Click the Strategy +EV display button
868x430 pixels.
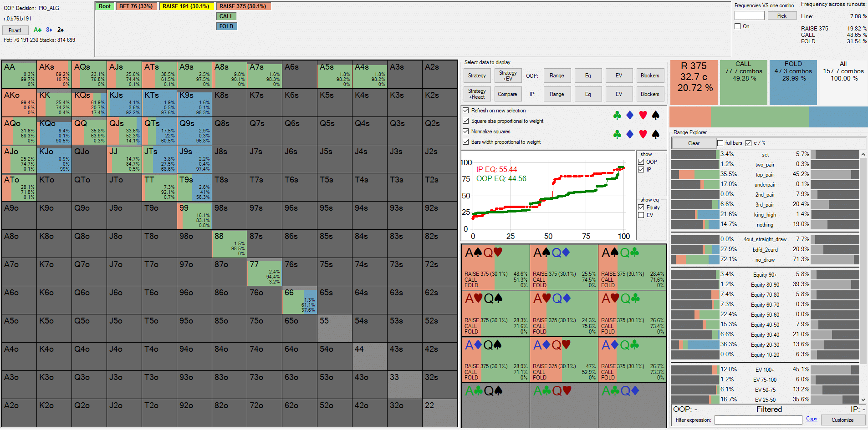[507, 76]
